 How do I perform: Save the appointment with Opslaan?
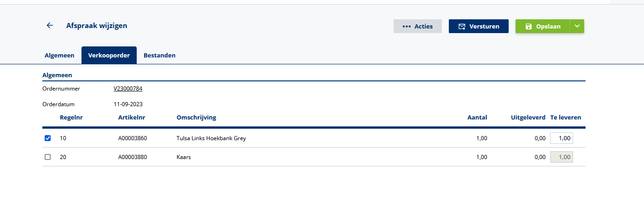click(543, 26)
